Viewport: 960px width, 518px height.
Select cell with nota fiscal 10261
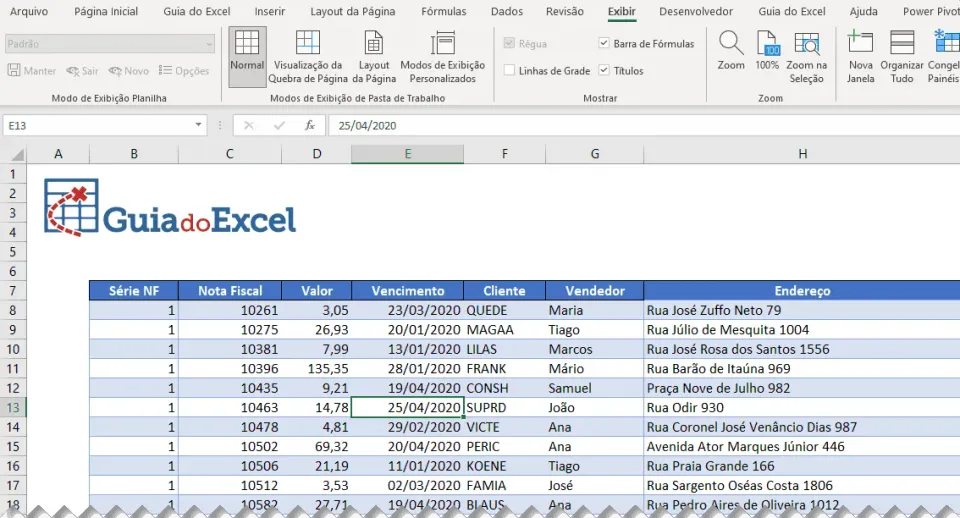230,310
